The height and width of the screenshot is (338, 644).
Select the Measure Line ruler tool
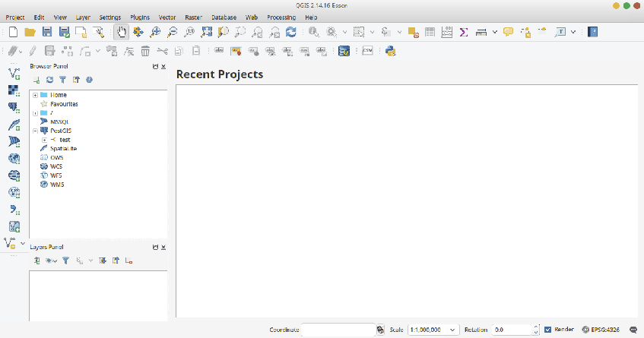(x=481, y=32)
